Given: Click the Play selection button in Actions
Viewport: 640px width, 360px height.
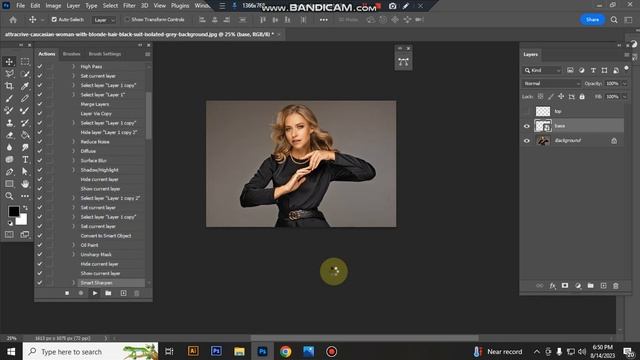Looking at the screenshot, I should click(95, 293).
